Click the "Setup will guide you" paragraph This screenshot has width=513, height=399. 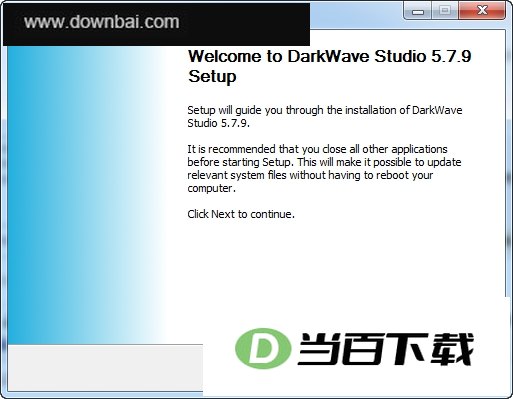(x=325, y=117)
